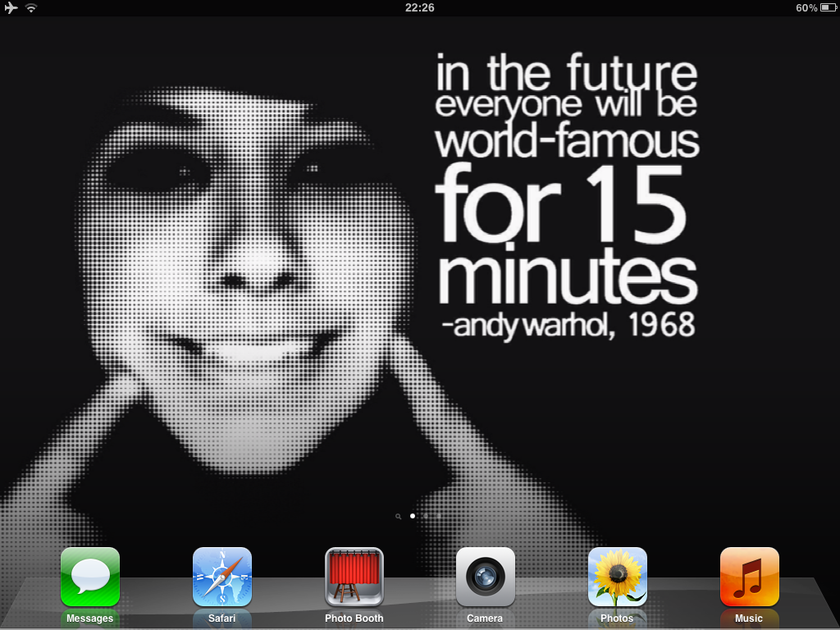Tap the battery indicator icon

[828, 7]
